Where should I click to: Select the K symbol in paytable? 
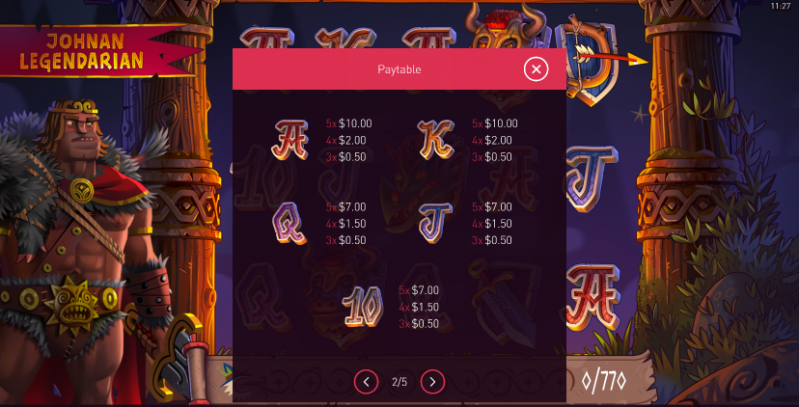(436, 140)
